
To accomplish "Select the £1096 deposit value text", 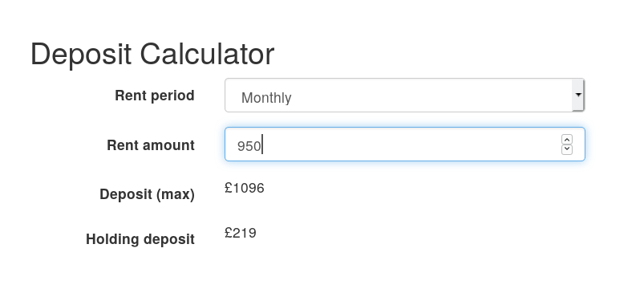I will [245, 188].
